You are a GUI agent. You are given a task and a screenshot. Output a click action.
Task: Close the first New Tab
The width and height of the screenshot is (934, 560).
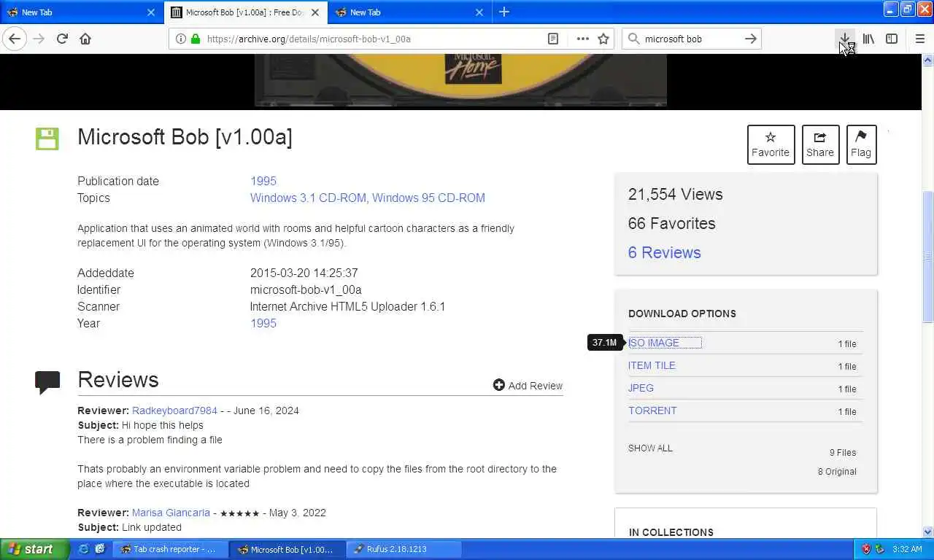point(151,12)
